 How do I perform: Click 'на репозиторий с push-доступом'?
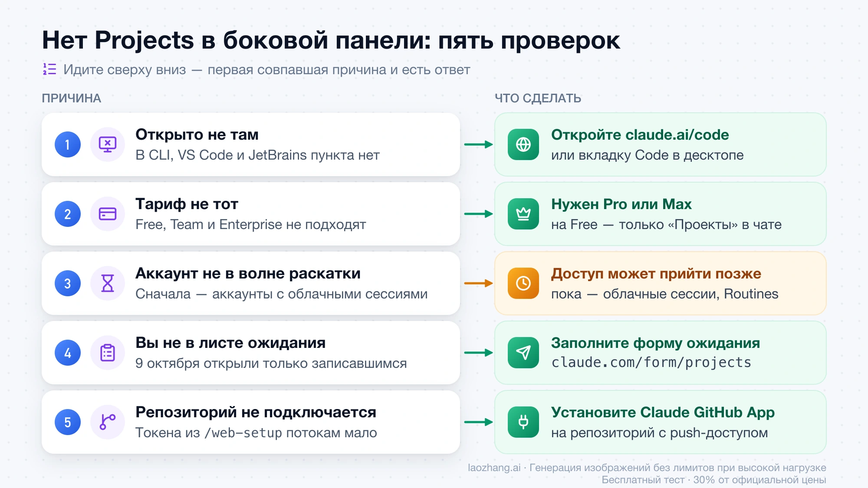click(659, 432)
